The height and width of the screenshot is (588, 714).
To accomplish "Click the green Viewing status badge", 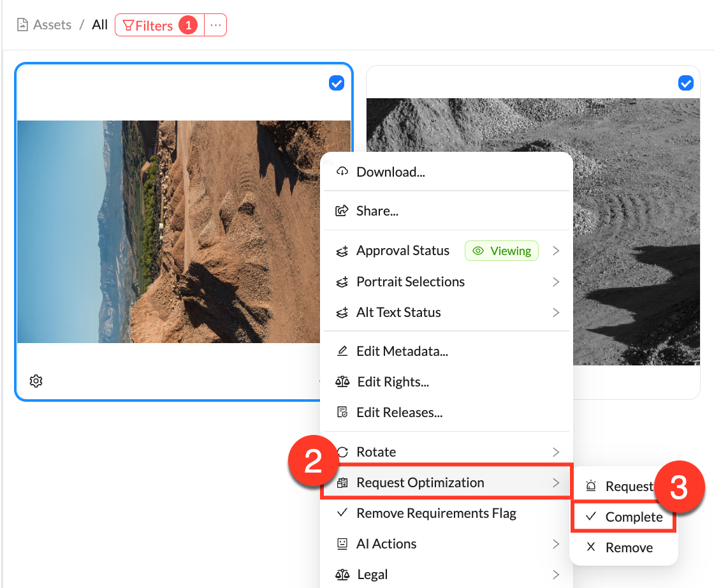I will 502,251.
